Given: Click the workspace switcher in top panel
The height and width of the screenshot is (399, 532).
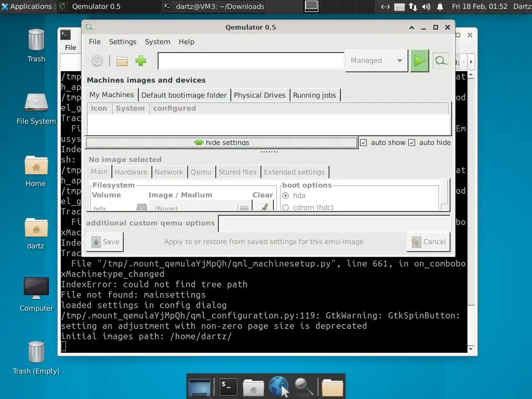Looking at the screenshot, I should 312,6.
